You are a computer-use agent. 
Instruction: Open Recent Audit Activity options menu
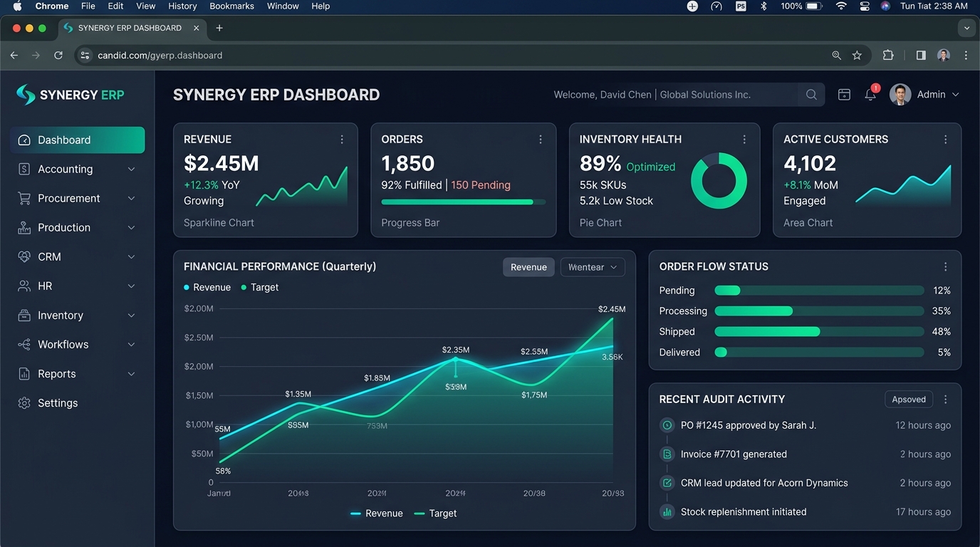[x=946, y=400]
